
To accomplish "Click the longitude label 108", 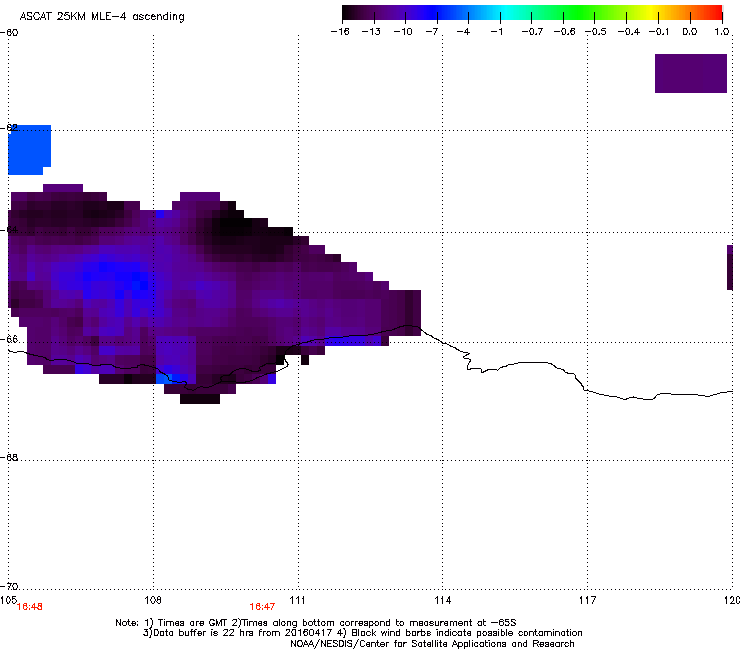I will 153,600.
